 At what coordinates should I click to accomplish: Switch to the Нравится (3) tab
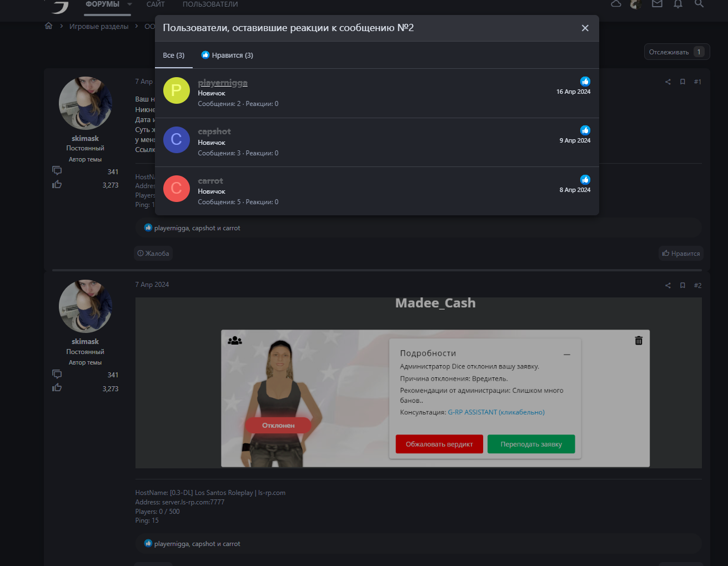point(227,55)
